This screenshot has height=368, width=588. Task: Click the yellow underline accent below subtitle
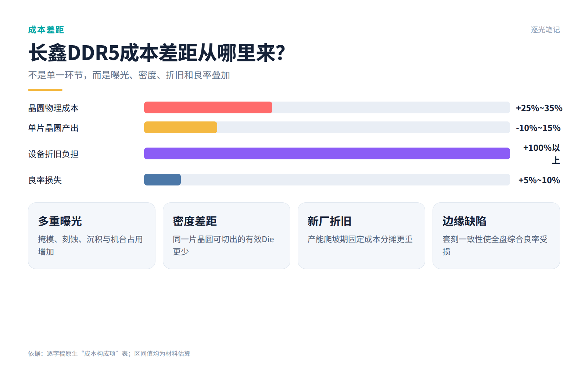45,90
